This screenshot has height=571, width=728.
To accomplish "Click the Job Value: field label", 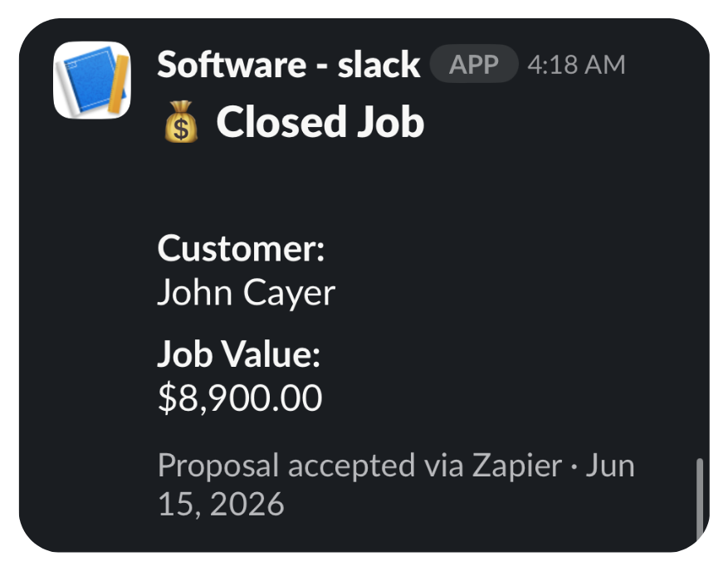I will (238, 354).
